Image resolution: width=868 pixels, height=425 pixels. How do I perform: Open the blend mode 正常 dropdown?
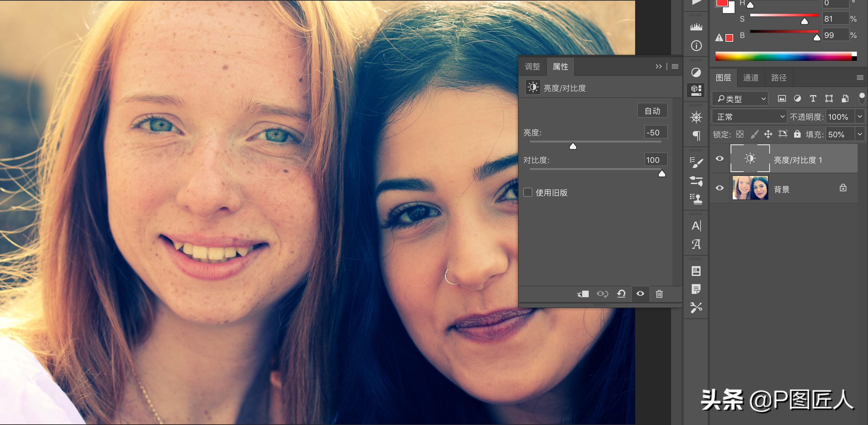(749, 116)
